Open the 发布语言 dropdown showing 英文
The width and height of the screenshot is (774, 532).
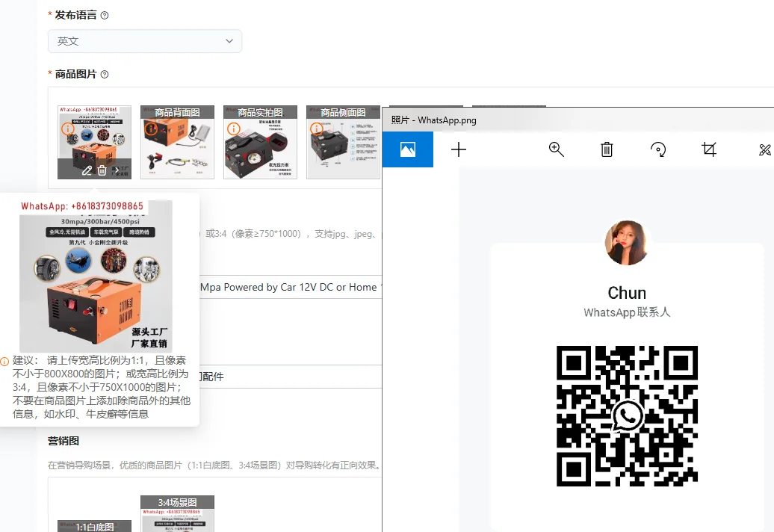click(145, 41)
